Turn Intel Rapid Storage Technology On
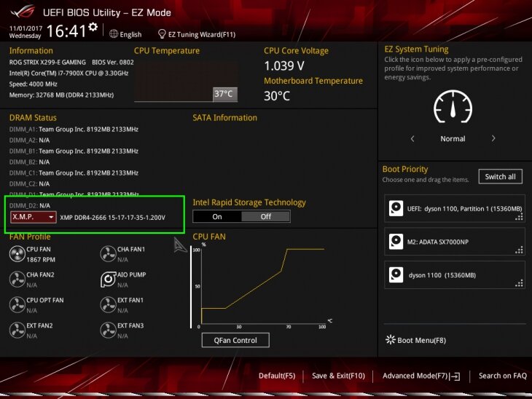Image resolution: width=532 pixels, height=399 pixels. coord(217,217)
